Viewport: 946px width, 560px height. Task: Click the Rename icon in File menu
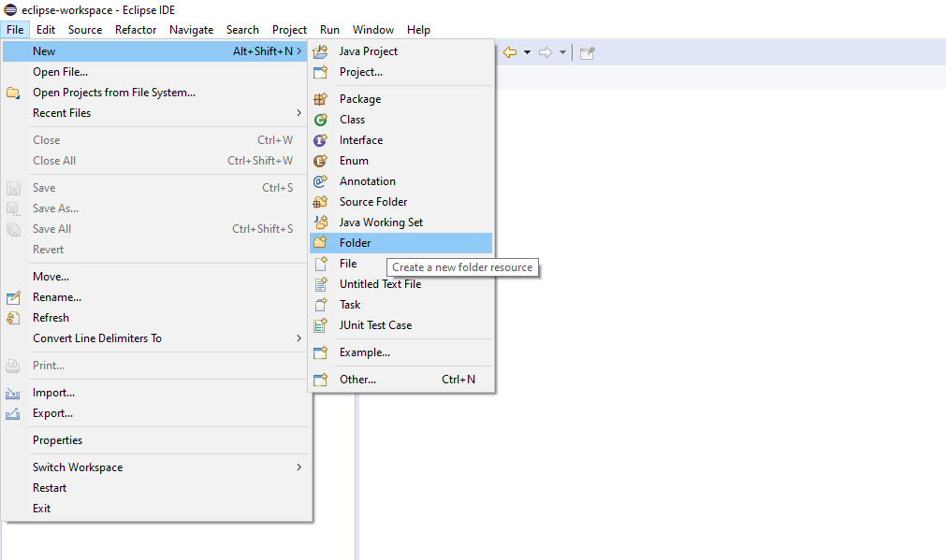click(13, 297)
